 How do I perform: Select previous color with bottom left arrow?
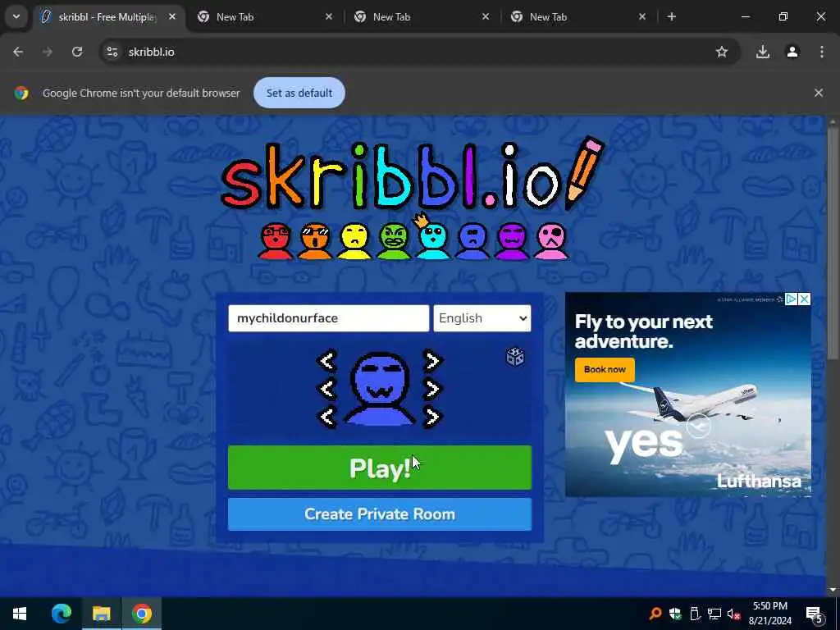pyautogui.click(x=326, y=417)
